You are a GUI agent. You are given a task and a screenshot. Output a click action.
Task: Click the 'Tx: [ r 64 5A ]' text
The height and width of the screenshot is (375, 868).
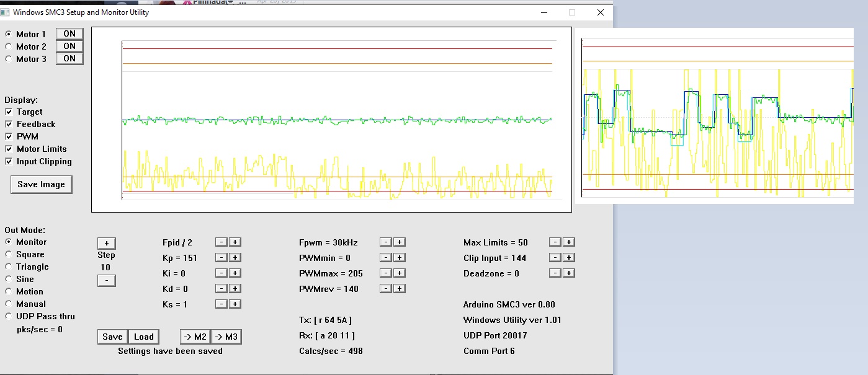point(326,320)
